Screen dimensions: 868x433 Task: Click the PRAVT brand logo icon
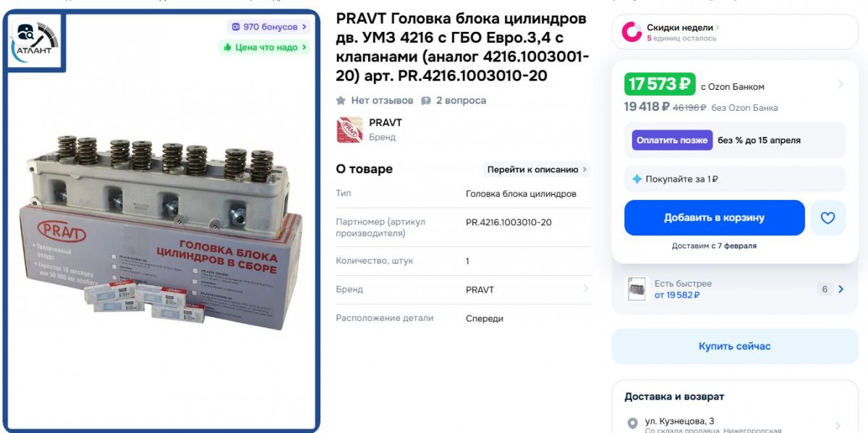pyautogui.click(x=349, y=130)
